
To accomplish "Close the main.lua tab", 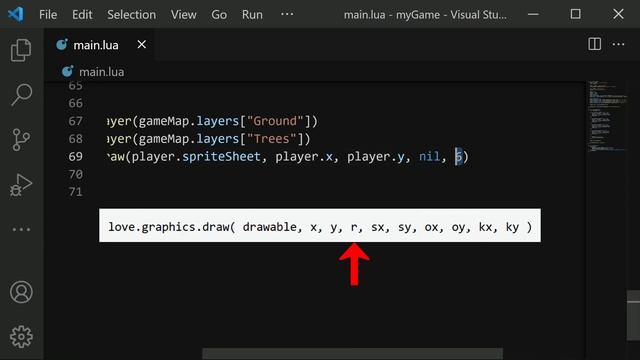I will (x=142, y=44).
